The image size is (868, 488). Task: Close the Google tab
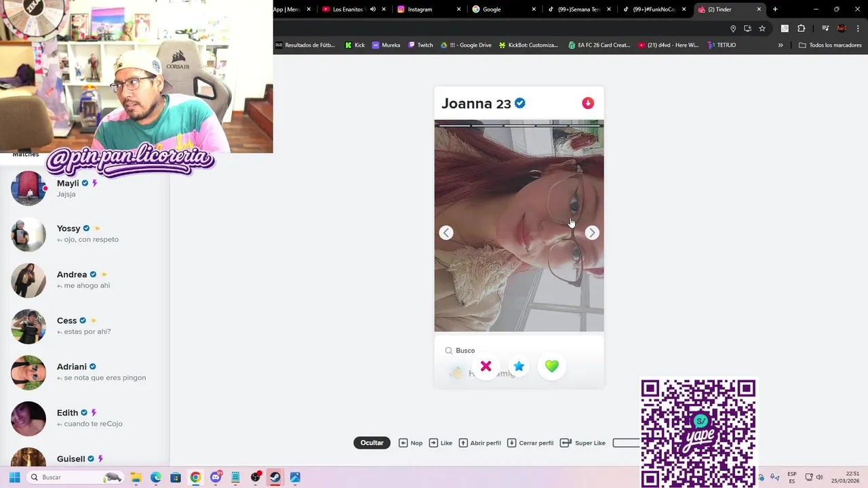pyautogui.click(x=534, y=9)
